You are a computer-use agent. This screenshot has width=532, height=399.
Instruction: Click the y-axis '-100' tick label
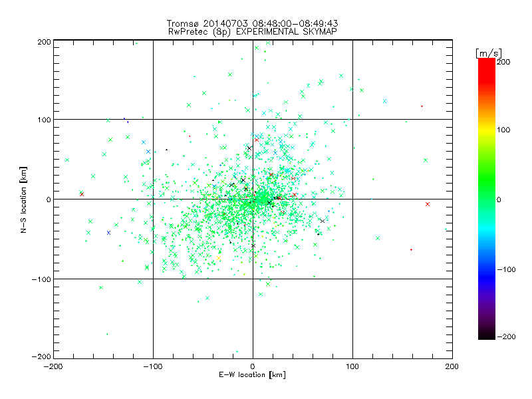[x=41, y=279]
